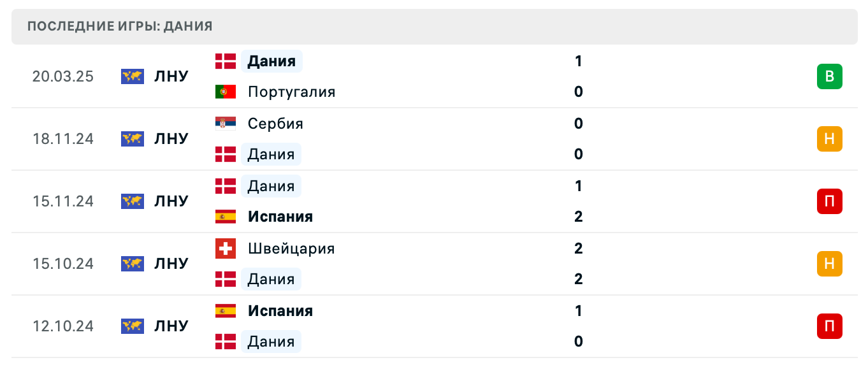
Task: Select the 15.10.24 match date
Action: pos(63,264)
